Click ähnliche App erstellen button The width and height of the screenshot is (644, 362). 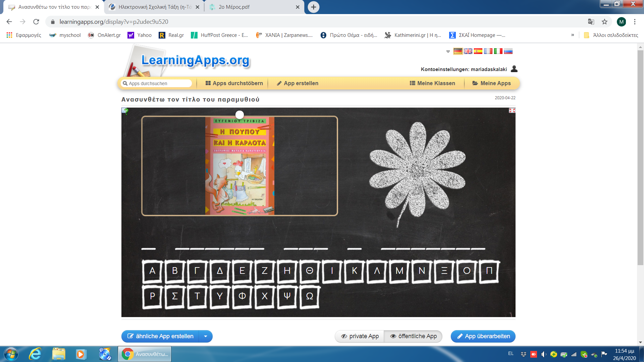pos(160,336)
